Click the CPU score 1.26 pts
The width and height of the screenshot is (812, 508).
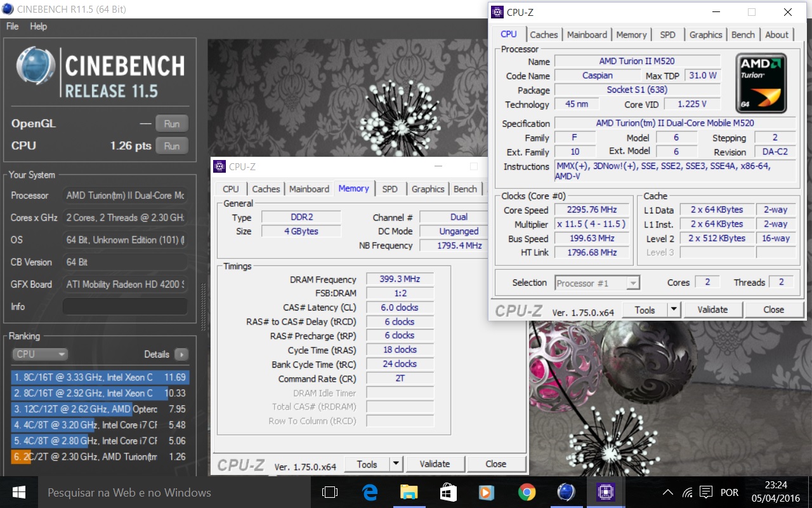pyautogui.click(x=131, y=145)
